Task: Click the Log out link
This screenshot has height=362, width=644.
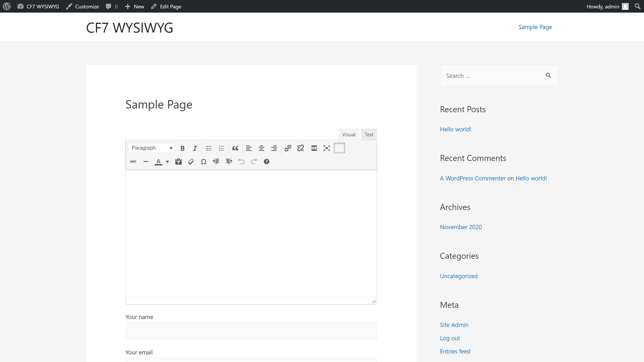Action: pyautogui.click(x=450, y=338)
